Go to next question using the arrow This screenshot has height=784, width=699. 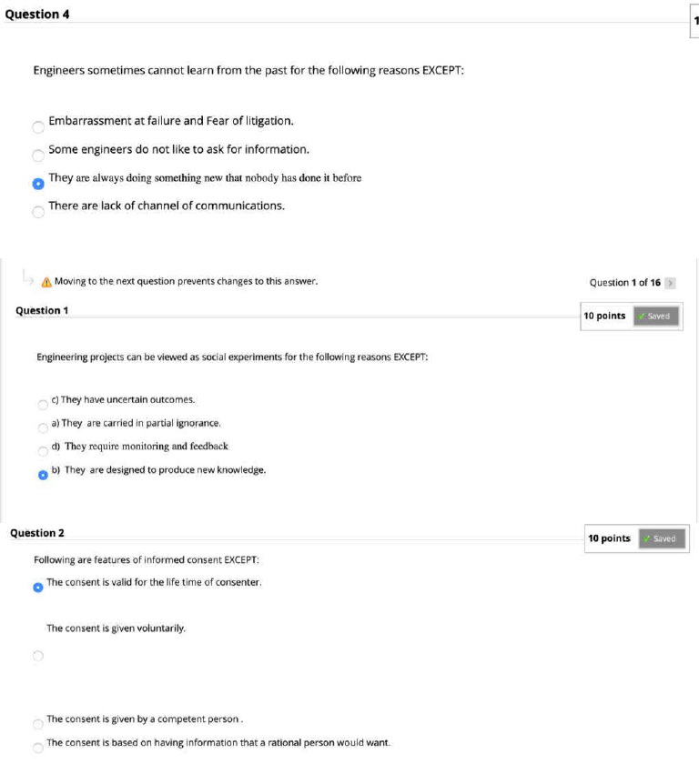point(669,283)
